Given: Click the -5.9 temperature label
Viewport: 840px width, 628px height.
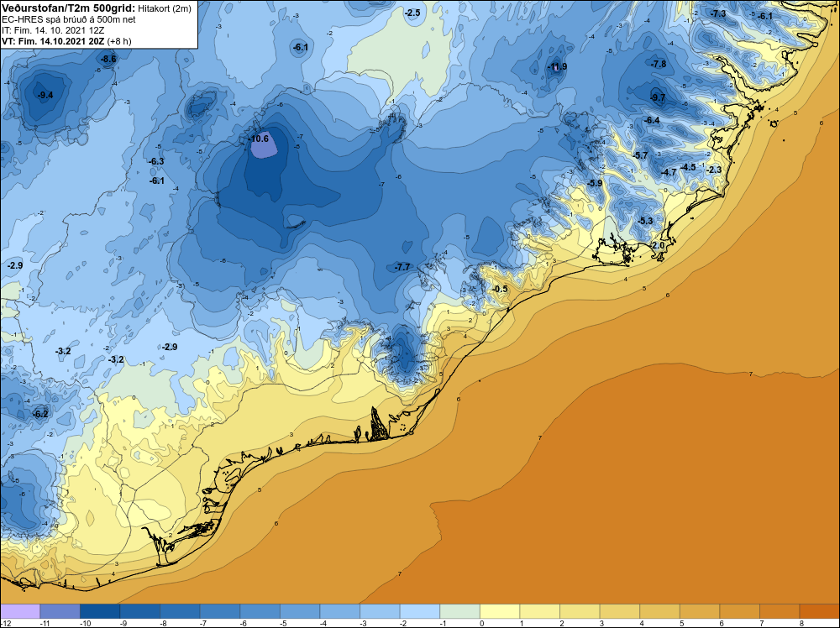Looking at the screenshot, I should (595, 183).
